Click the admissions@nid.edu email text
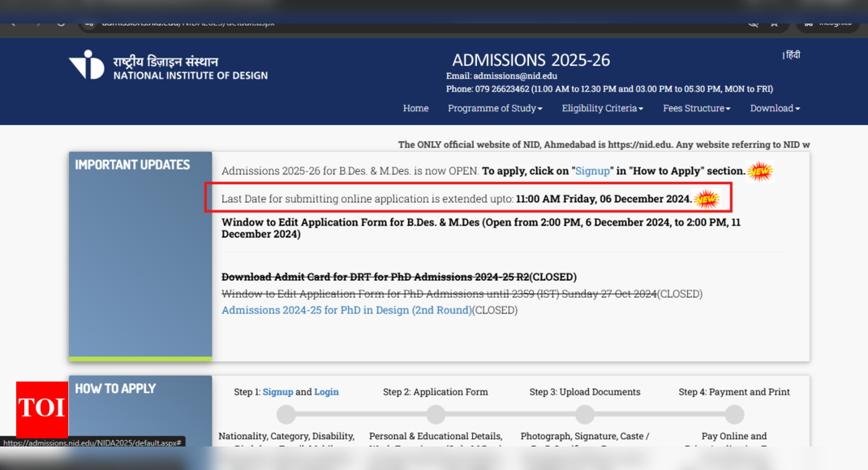 tap(515, 76)
